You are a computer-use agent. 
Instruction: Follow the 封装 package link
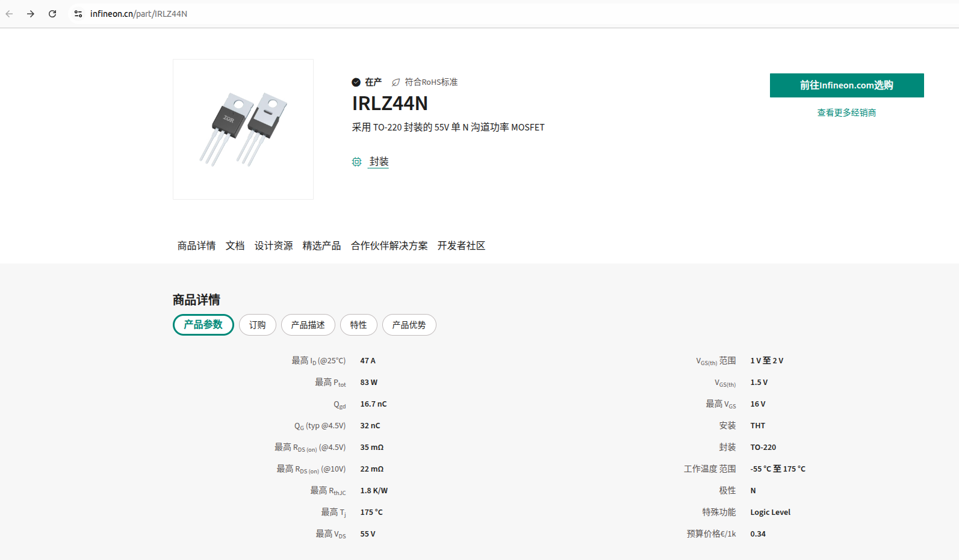click(379, 162)
